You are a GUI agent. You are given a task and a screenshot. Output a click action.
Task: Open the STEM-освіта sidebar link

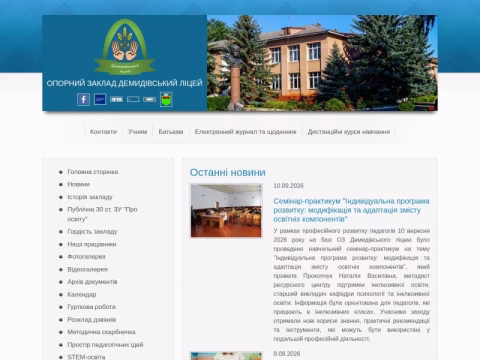[86, 357]
